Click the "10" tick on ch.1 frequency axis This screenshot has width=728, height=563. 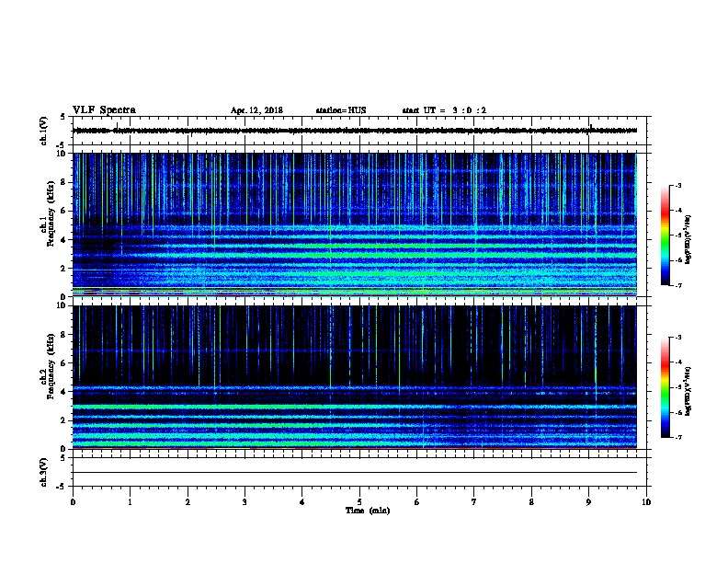coord(63,154)
